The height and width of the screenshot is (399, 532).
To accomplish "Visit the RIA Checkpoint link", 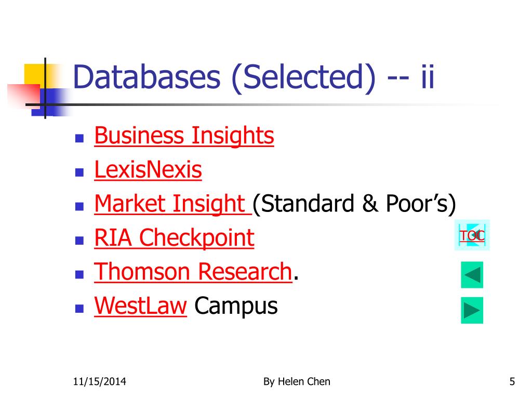I will click(x=174, y=238).
